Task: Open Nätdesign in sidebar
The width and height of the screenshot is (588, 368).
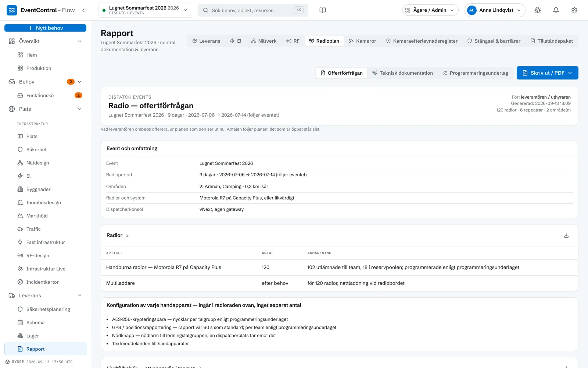Action: 45,163
